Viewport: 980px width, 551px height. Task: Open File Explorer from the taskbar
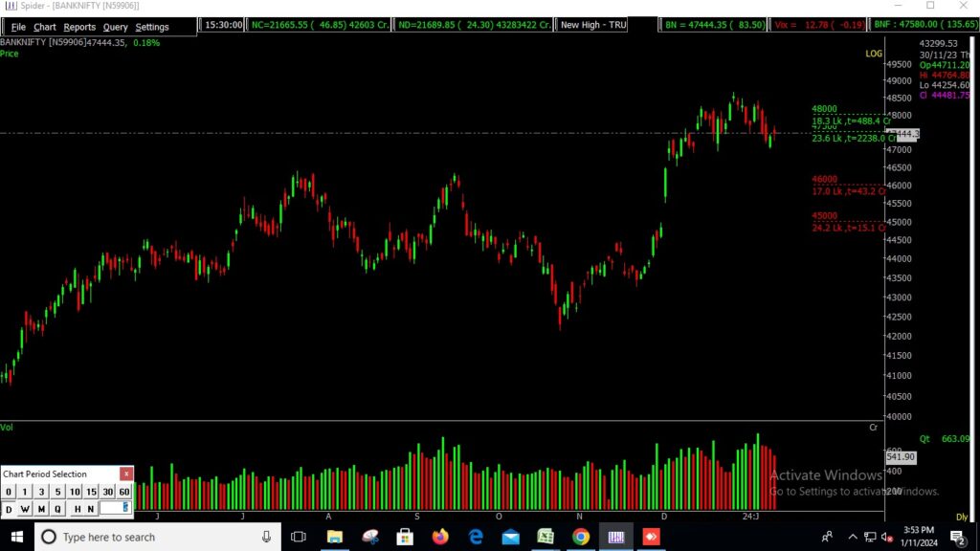click(x=334, y=537)
